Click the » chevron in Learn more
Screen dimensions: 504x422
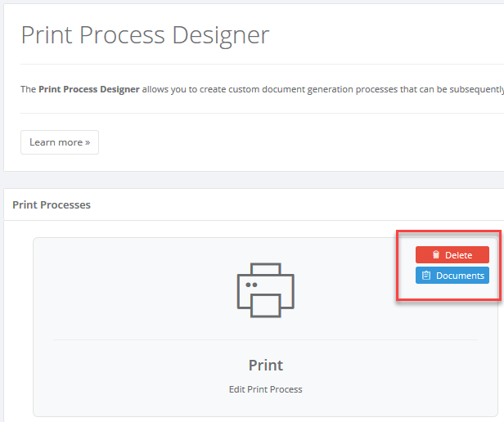[x=88, y=142]
